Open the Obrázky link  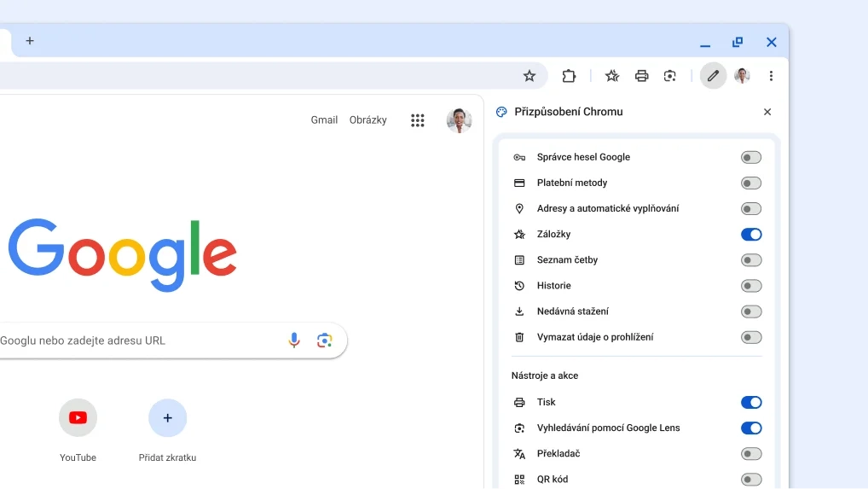(x=367, y=120)
